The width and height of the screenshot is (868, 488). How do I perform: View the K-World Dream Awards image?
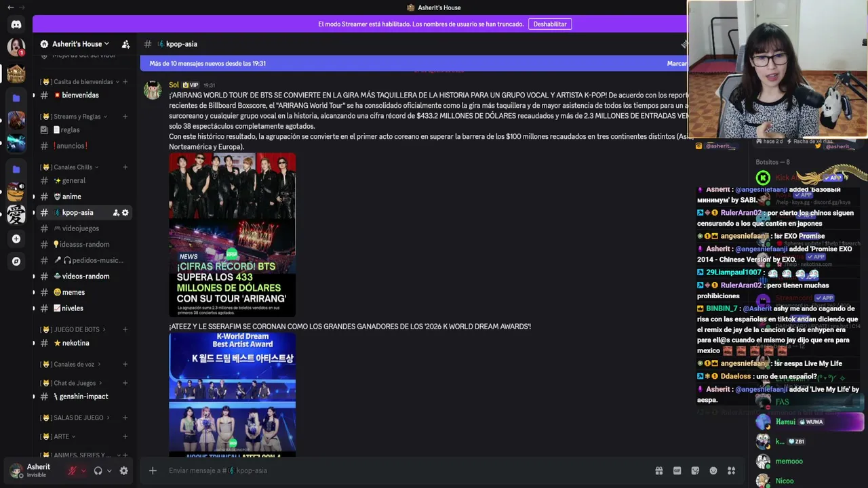pos(233,394)
